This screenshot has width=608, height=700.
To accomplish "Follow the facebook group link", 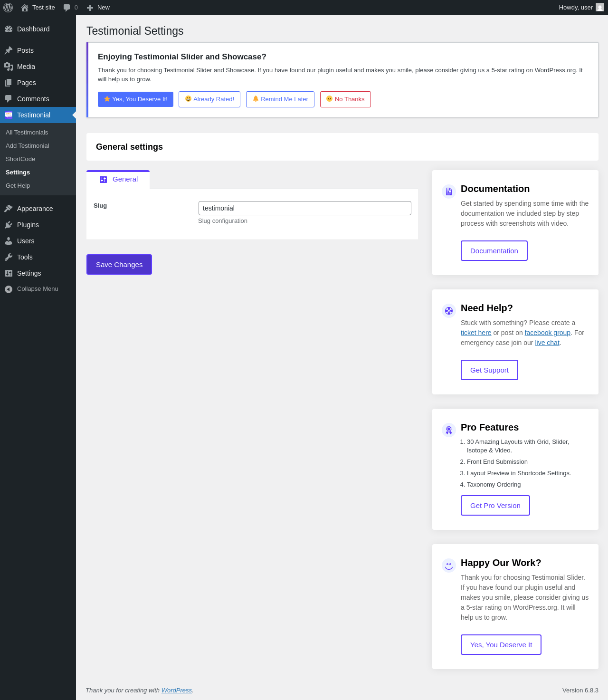I will (x=548, y=333).
